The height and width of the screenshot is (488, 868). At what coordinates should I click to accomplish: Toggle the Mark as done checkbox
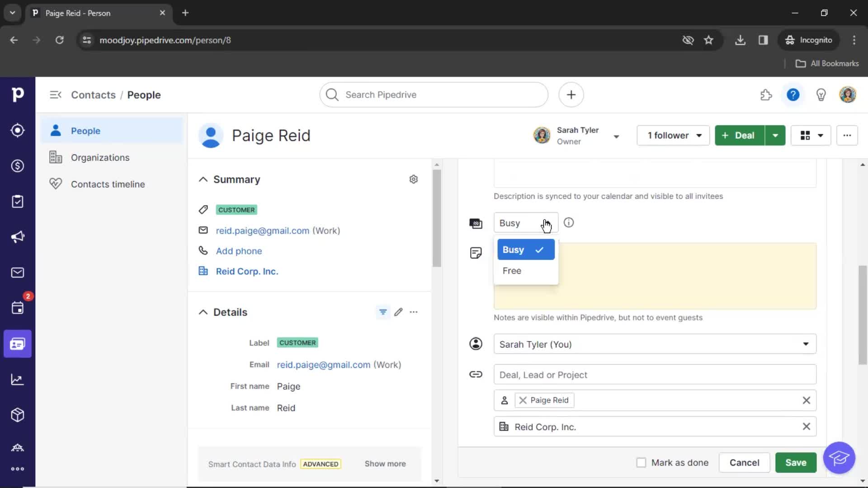coord(641,463)
